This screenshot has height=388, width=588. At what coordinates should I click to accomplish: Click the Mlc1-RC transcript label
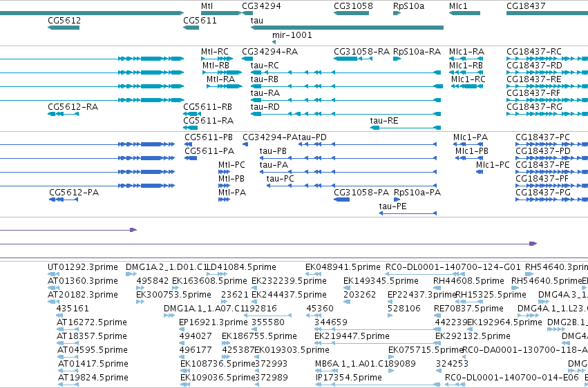coord(468,79)
